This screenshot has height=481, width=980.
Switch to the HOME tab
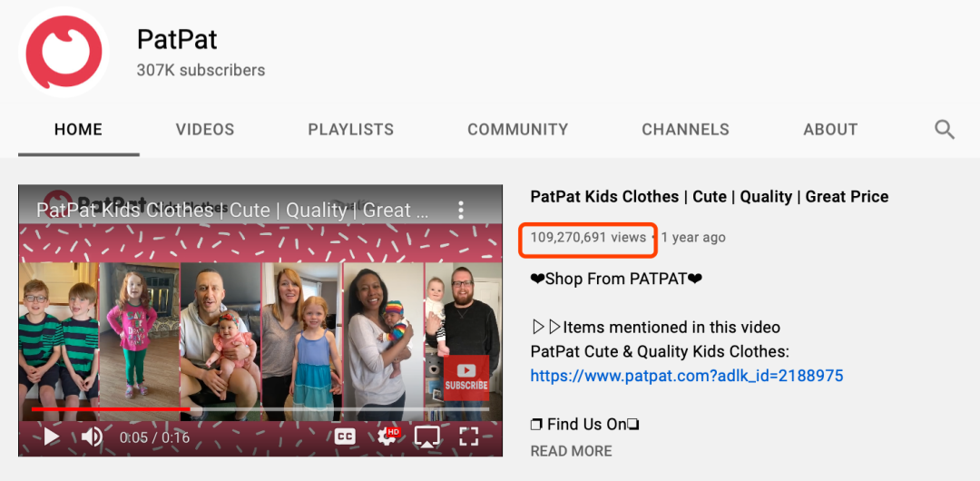pyautogui.click(x=78, y=130)
